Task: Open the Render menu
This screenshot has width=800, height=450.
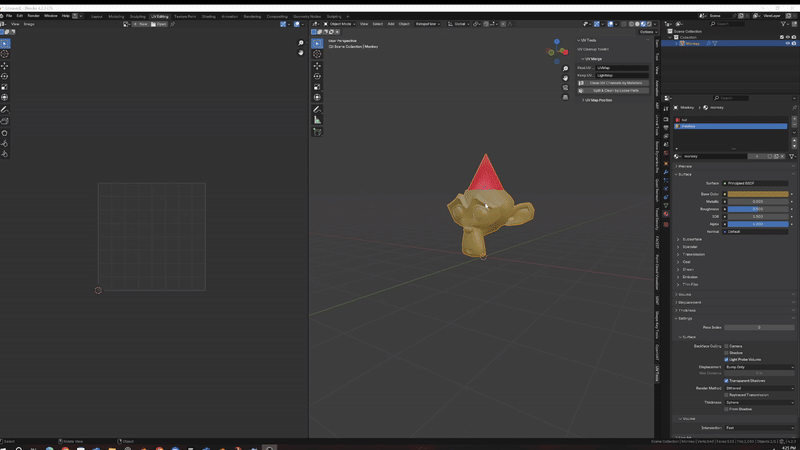Action: pyautogui.click(x=33, y=16)
